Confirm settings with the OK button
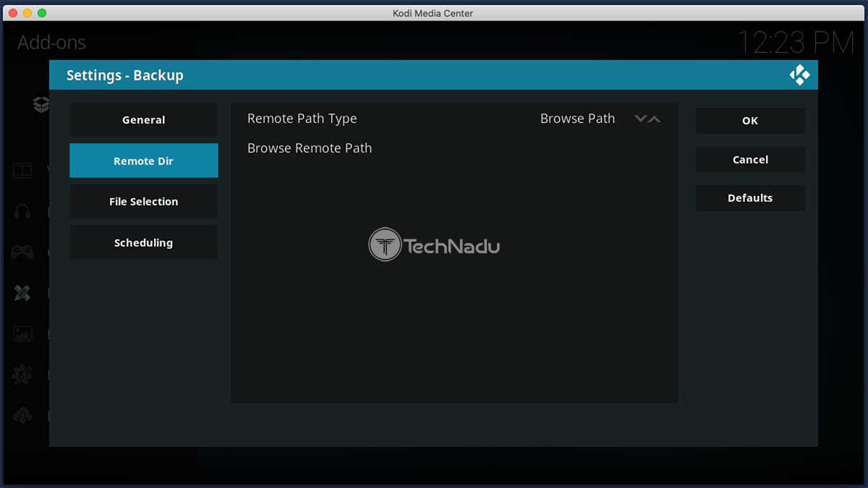Viewport: 868px width, 488px height. pos(750,121)
